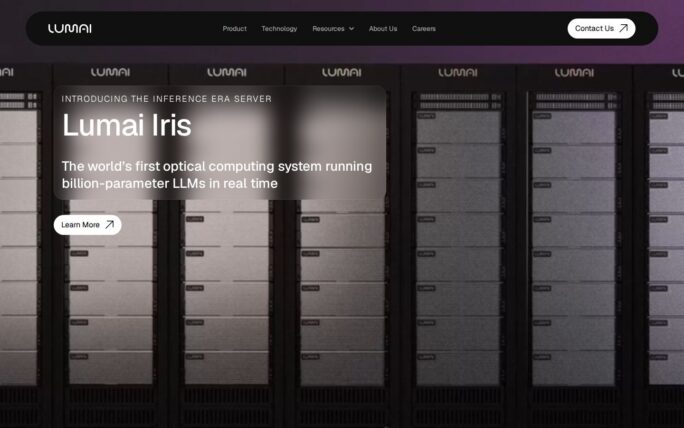Expand the Resources dropdown menu
Image resolution: width=684 pixels, height=428 pixels.
coord(333,28)
